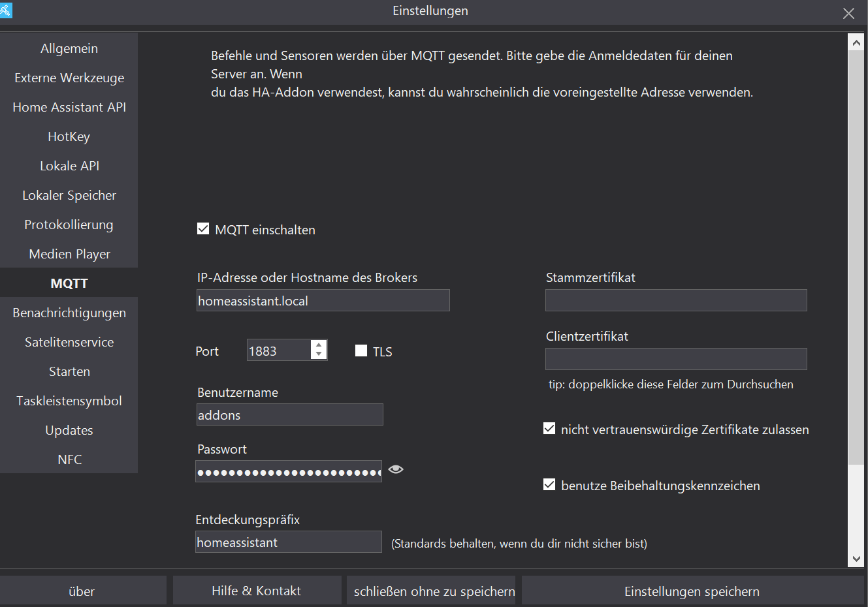Click the scrollbar up arrow
The height and width of the screenshot is (607, 868).
856,42
